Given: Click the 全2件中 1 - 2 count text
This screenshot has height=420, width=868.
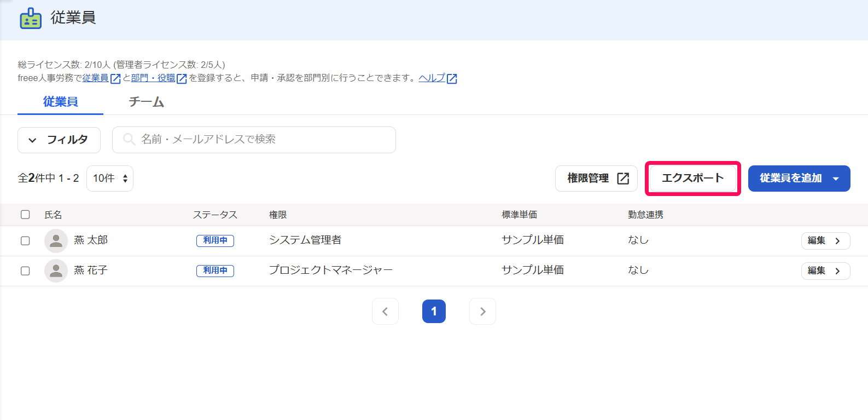Looking at the screenshot, I should tap(49, 179).
